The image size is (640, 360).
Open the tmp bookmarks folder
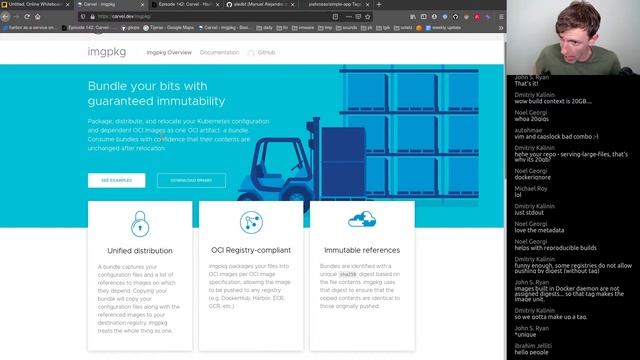[x=325, y=28]
